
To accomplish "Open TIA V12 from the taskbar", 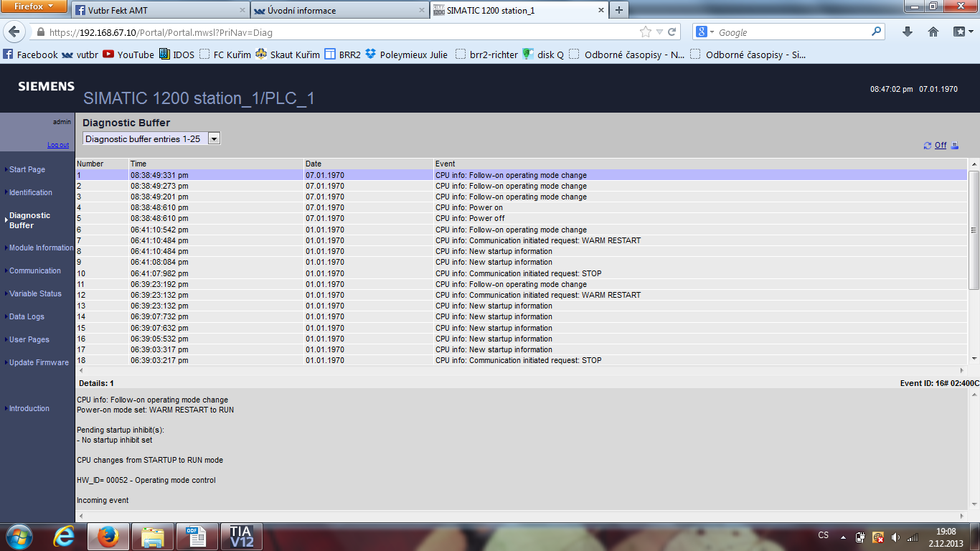I will click(241, 536).
